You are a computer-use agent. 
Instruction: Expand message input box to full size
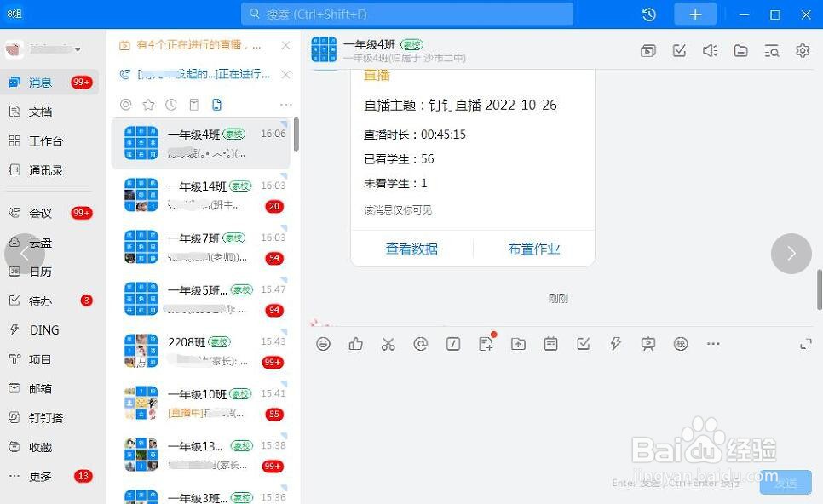[806, 344]
